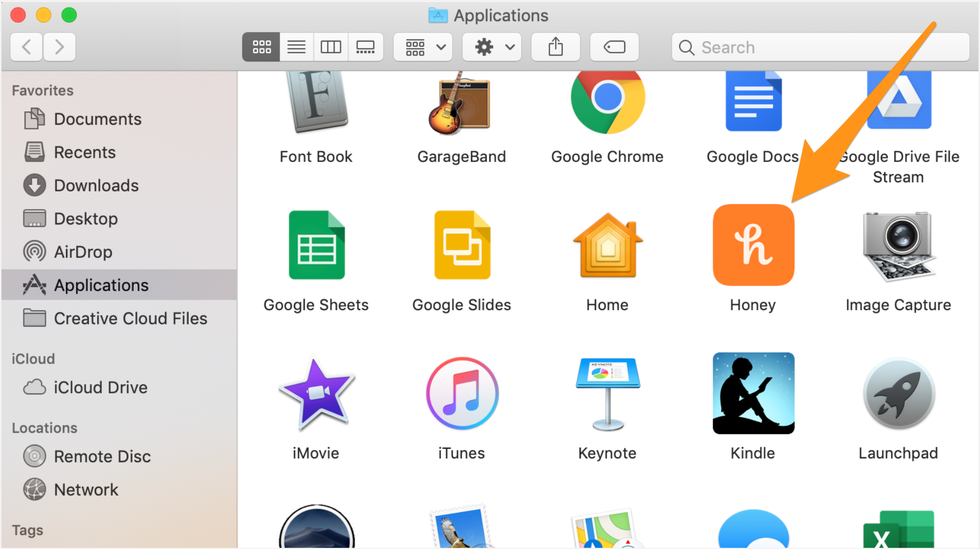
Task: Switch to gallery view
Action: point(365,47)
